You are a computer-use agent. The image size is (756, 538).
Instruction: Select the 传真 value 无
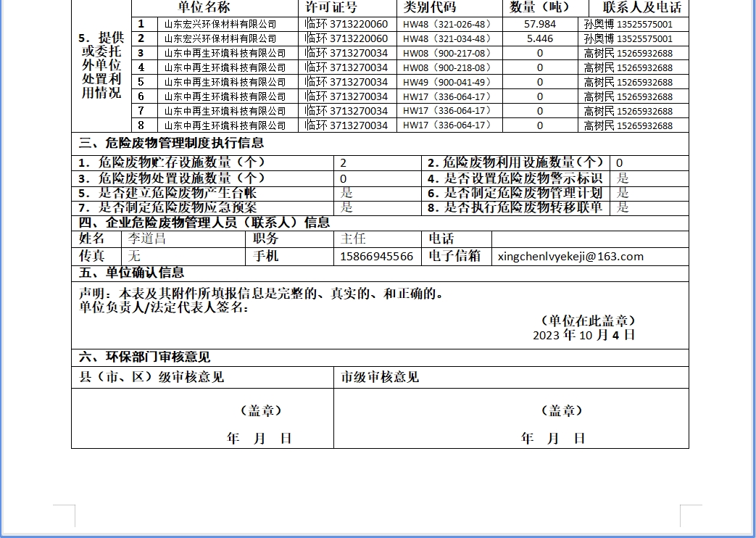pos(134,257)
